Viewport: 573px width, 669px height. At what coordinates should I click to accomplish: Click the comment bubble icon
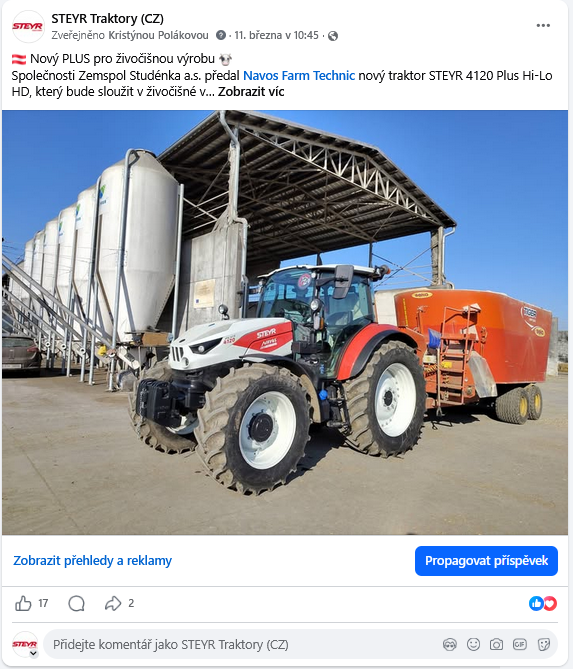click(x=77, y=603)
